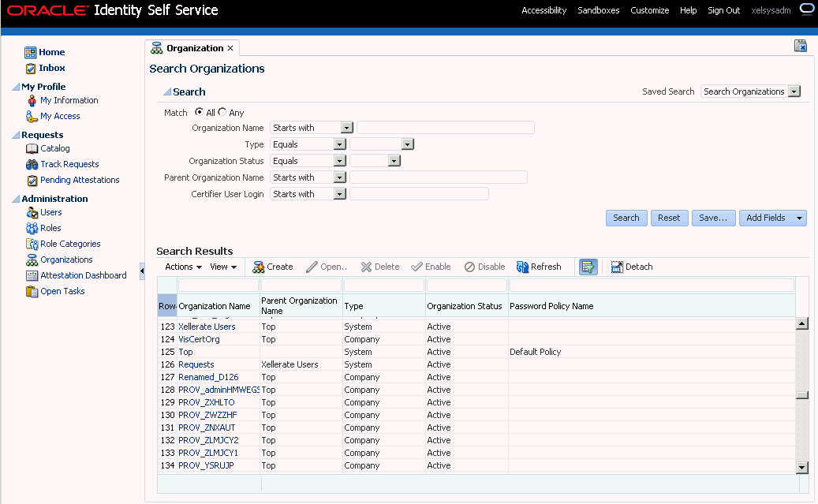Click the Disable toolbar icon
This screenshot has height=504, width=818.
click(469, 267)
